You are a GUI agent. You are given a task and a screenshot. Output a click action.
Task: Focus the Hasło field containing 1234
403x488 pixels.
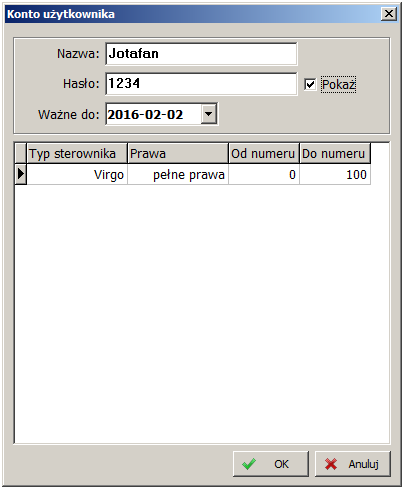(201, 84)
